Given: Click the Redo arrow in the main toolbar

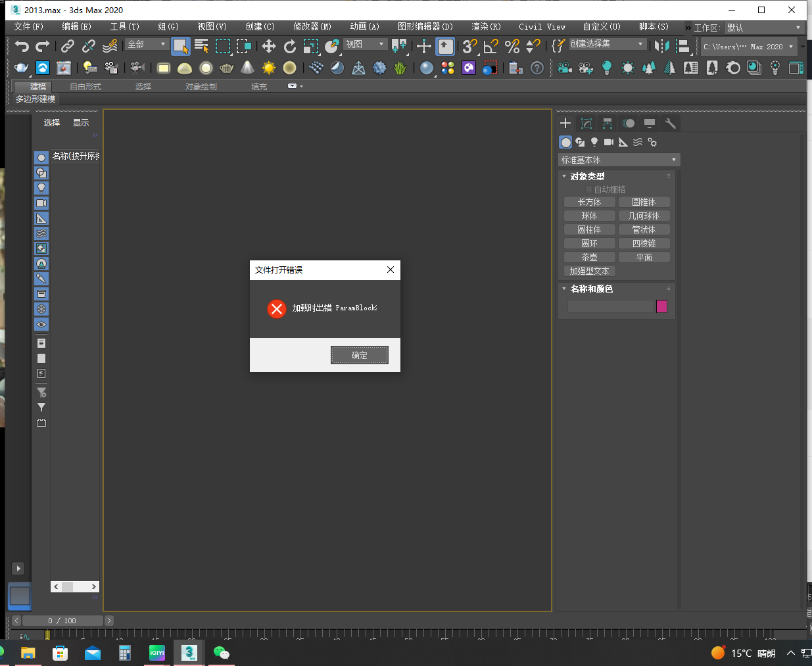Looking at the screenshot, I should 43,46.
